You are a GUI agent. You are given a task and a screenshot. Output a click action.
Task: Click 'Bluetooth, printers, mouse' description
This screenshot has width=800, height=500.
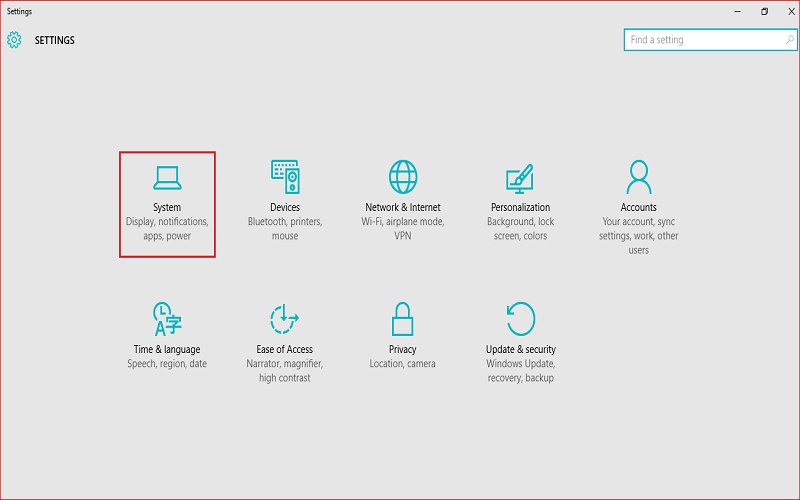point(285,229)
